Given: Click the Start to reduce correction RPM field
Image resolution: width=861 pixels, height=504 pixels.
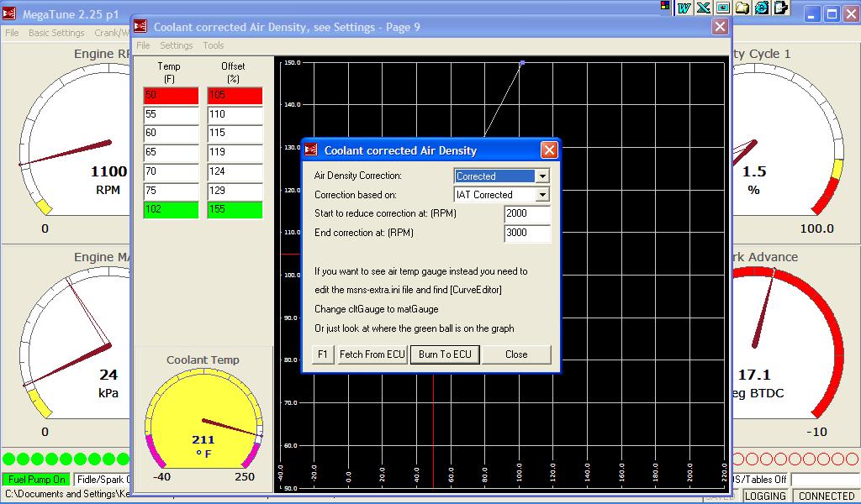Looking at the screenshot, I should tap(527, 214).
